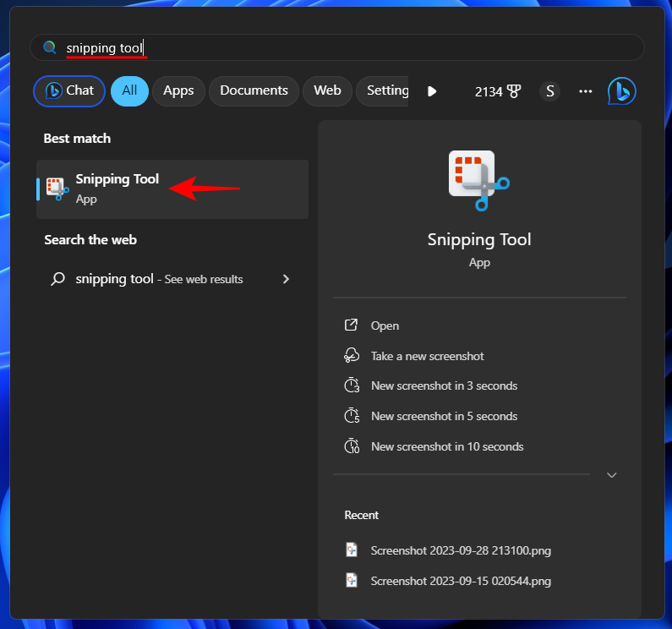Choose New screenshot in 5 seconds
The image size is (672, 629).
pos(479,416)
